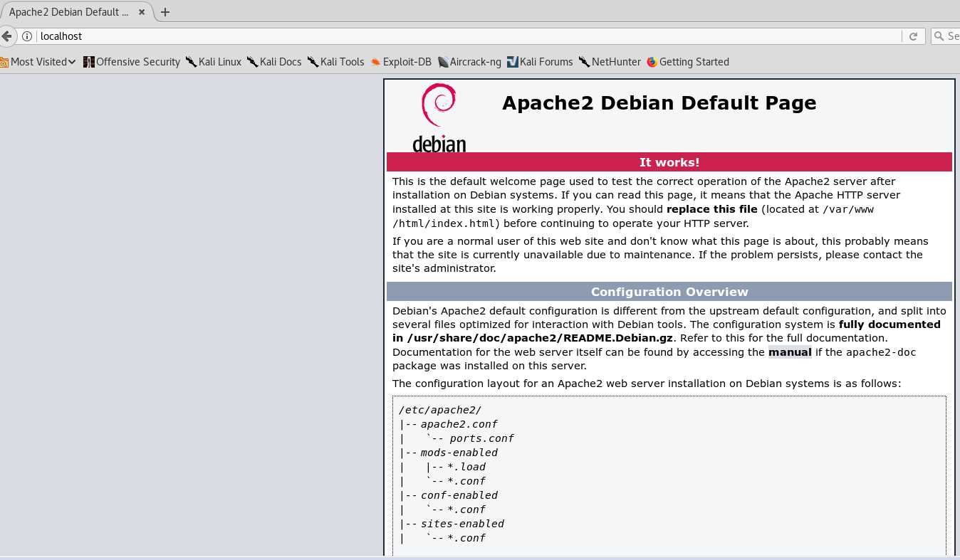Click the bold 'replace this file' text
This screenshot has height=560, width=960.
coord(712,209)
